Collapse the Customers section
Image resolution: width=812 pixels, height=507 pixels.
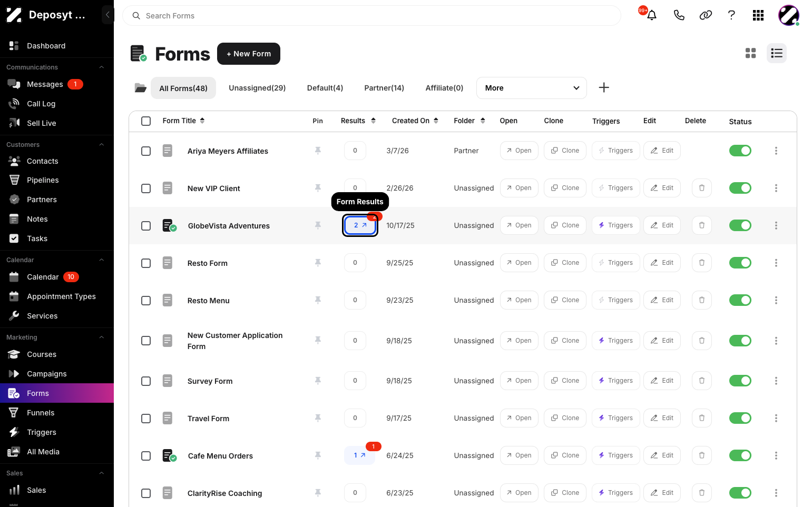point(102,145)
